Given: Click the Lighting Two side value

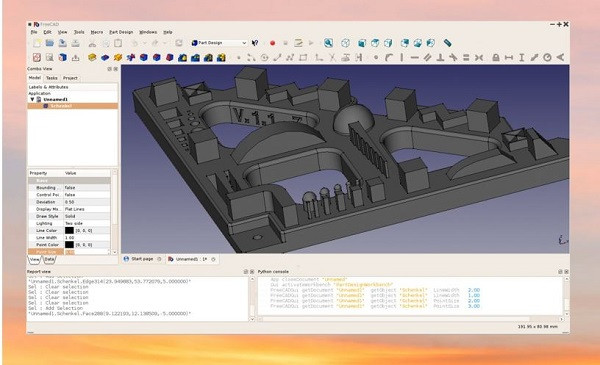Looking at the screenshot, I should click(87, 223).
